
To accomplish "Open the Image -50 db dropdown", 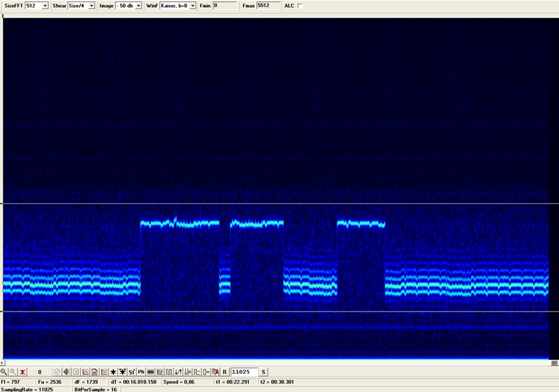I will point(138,6).
